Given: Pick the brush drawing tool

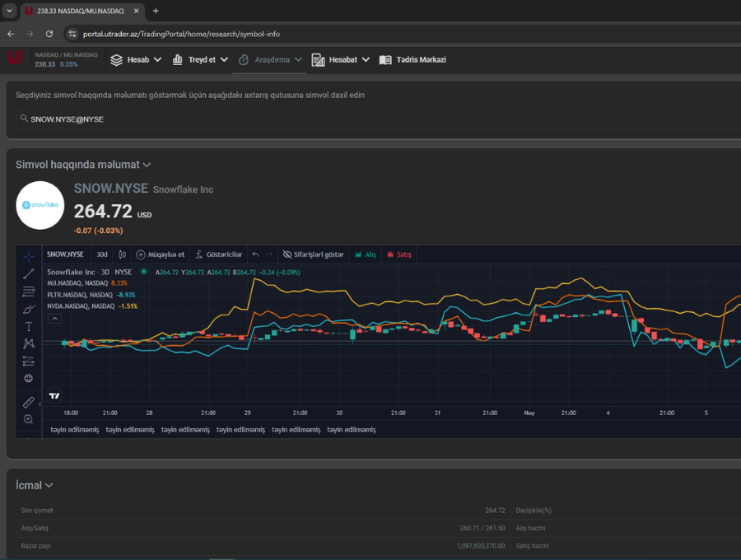Looking at the screenshot, I should click(29, 309).
